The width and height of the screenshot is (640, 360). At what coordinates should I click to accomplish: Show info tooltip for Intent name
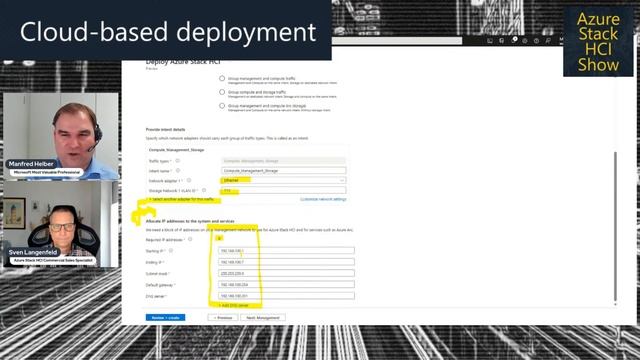(178, 171)
